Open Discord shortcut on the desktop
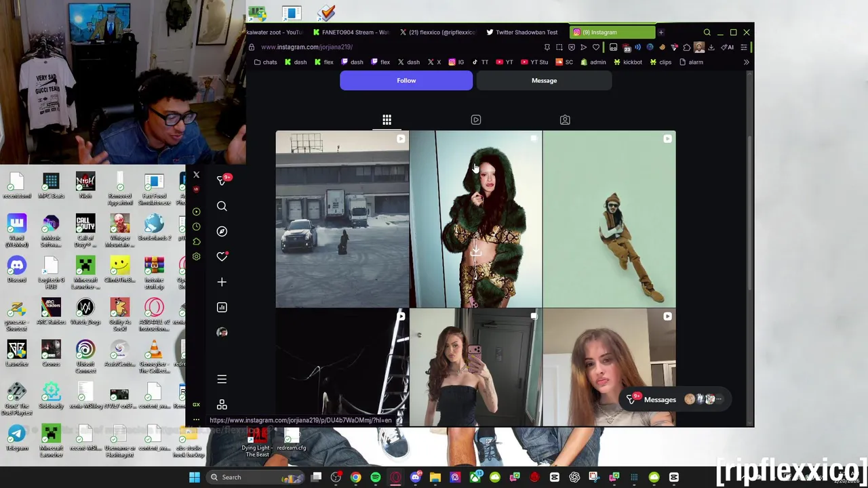 coord(17,270)
